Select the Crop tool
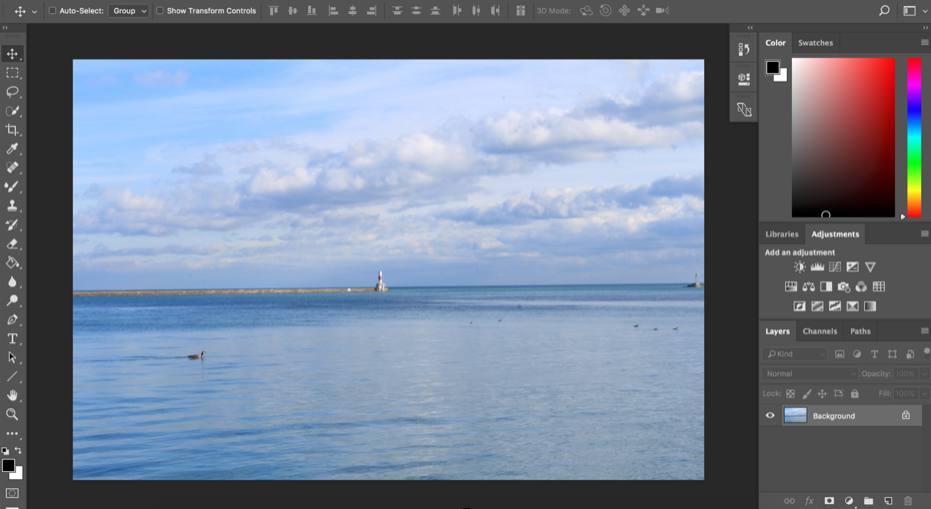 12,129
